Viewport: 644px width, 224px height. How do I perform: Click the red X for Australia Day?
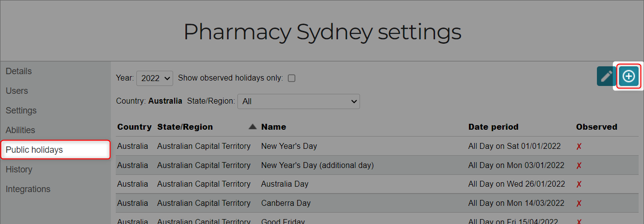pos(579,184)
